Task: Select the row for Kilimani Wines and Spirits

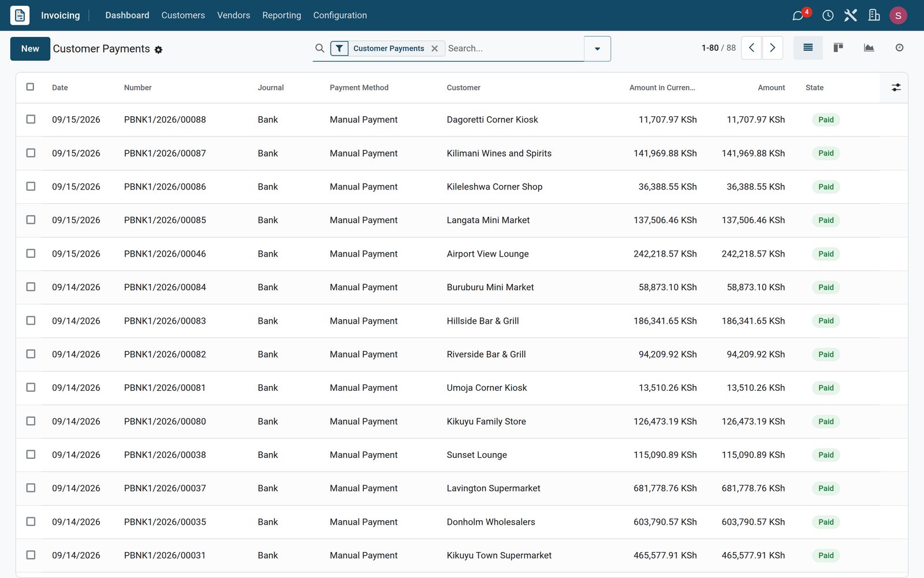Action: coord(31,153)
